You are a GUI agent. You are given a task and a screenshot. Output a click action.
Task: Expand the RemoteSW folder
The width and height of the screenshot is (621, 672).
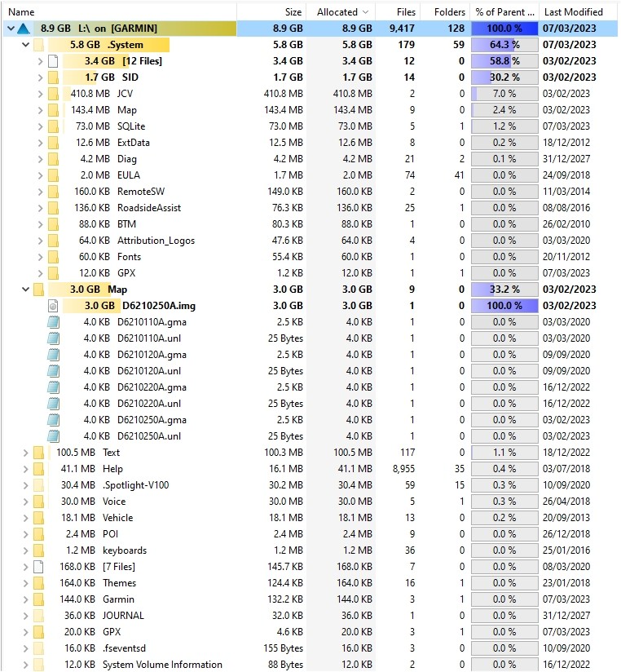click(40, 192)
